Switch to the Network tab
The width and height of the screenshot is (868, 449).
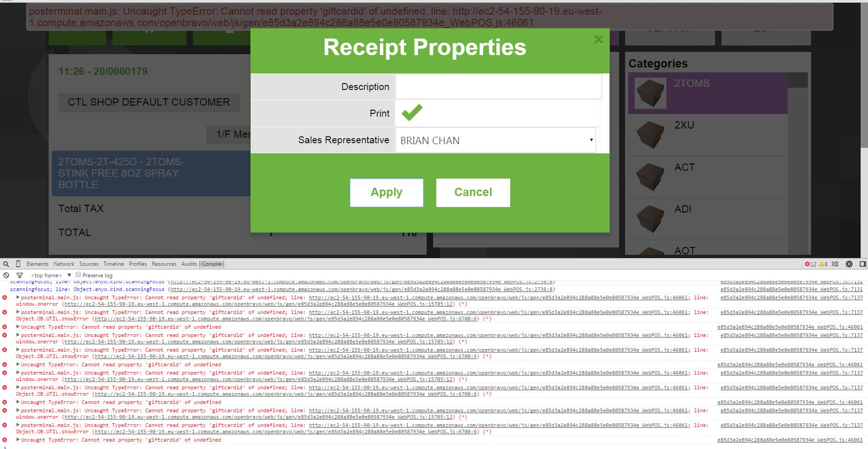click(64, 264)
